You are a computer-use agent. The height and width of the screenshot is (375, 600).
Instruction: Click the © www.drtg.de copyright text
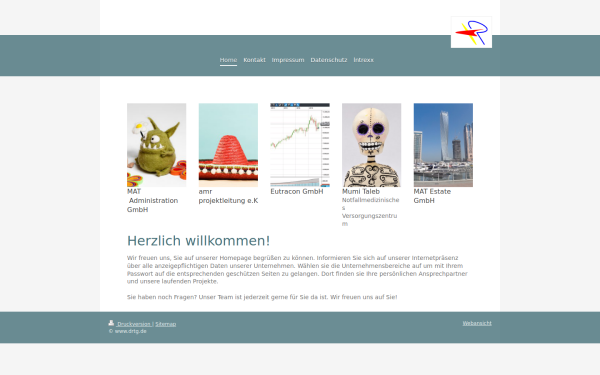[x=127, y=331]
